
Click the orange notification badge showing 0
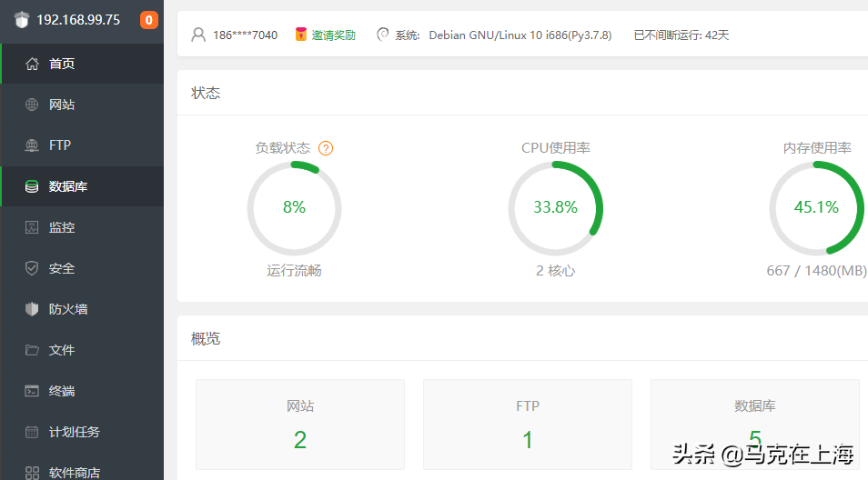pyautogui.click(x=148, y=20)
